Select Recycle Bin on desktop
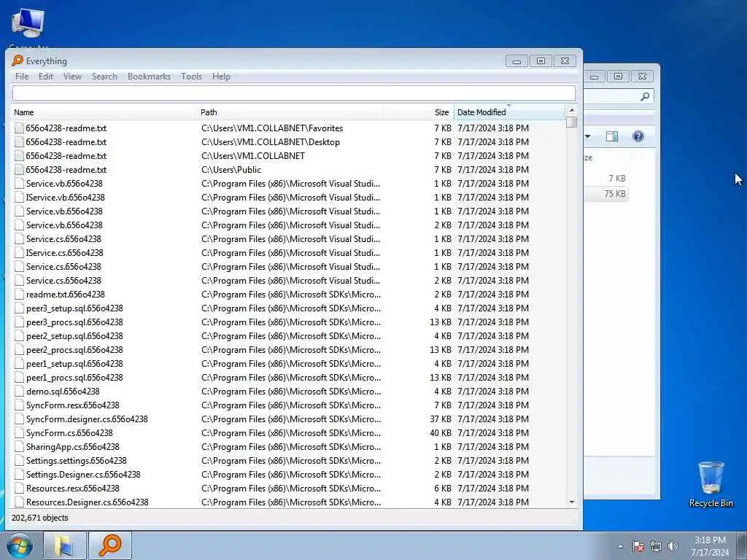 pyautogui.click(x=711, y=484)
